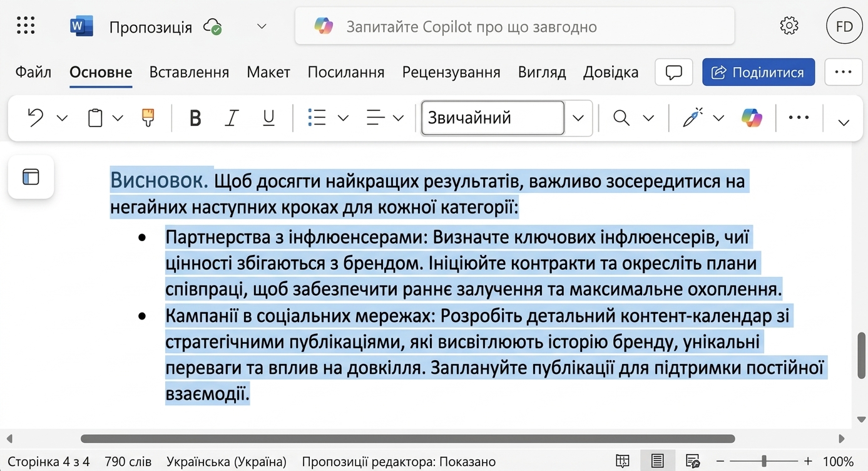The height and width of the screenshot is (471, 868).
Task: Open more options next to Поділитися
Action: [x=844, y=72]
